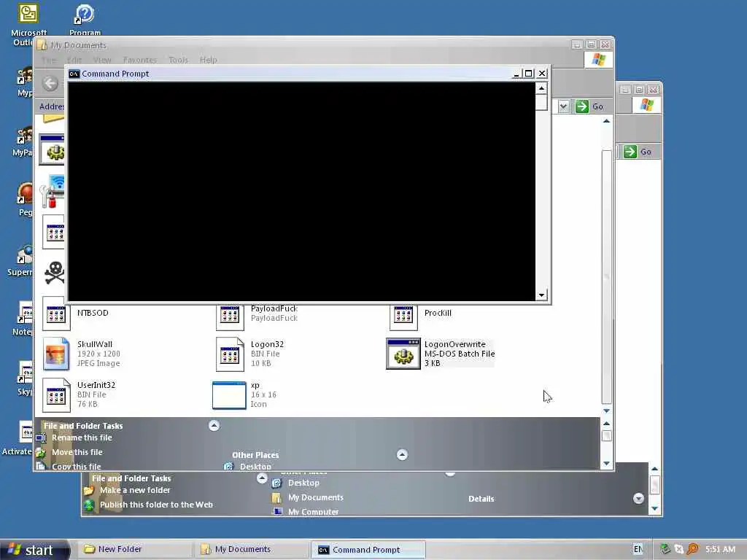Select the UserInit32 BIN file icon
This screenshot has width=747, height=560.
click(55, 394)
